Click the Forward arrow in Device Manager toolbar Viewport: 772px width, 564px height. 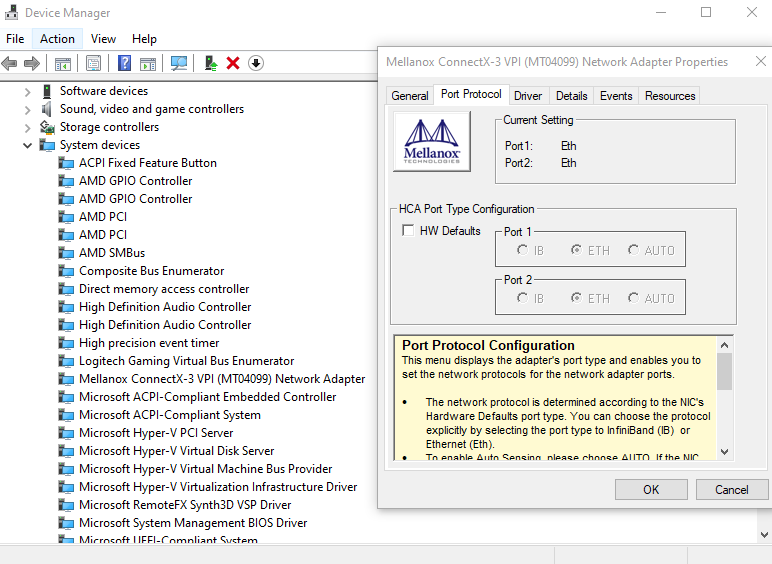coord(32,63)
